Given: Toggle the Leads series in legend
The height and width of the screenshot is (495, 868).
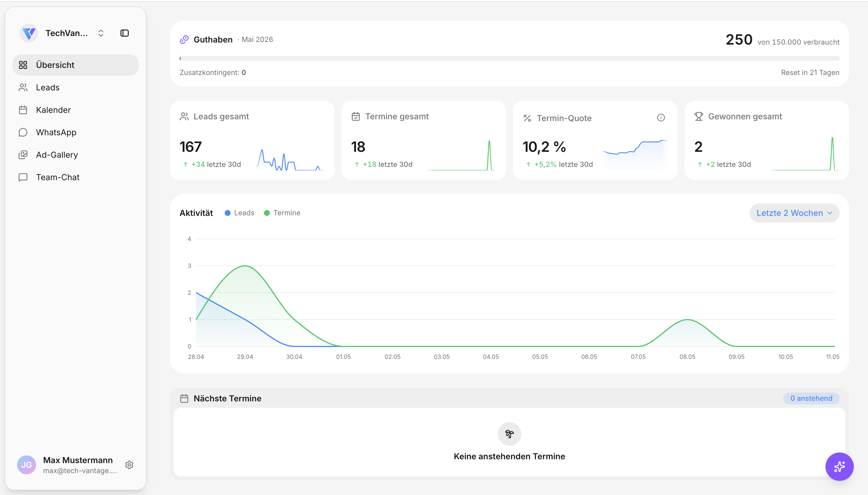Looking at the screenshot, I should 240,213.
